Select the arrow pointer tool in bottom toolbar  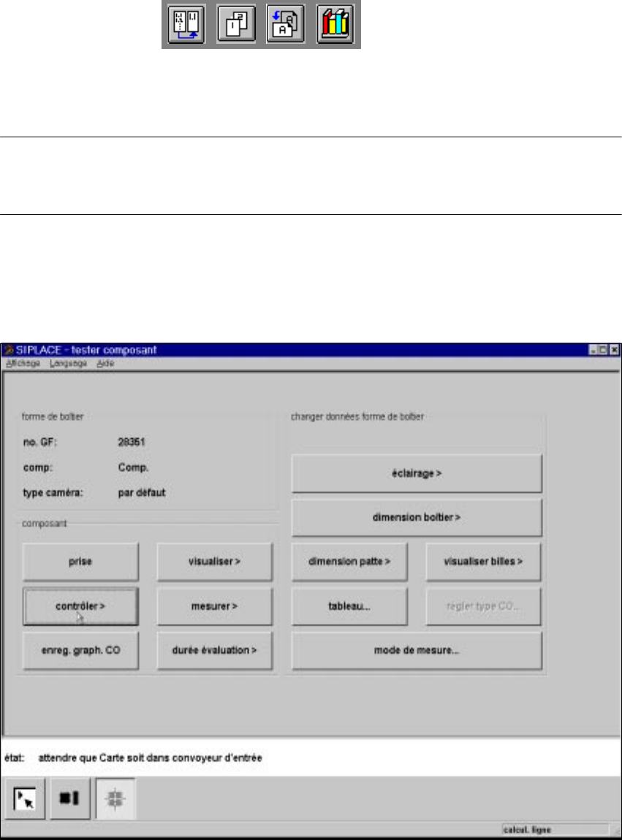(x=24, y=799)
